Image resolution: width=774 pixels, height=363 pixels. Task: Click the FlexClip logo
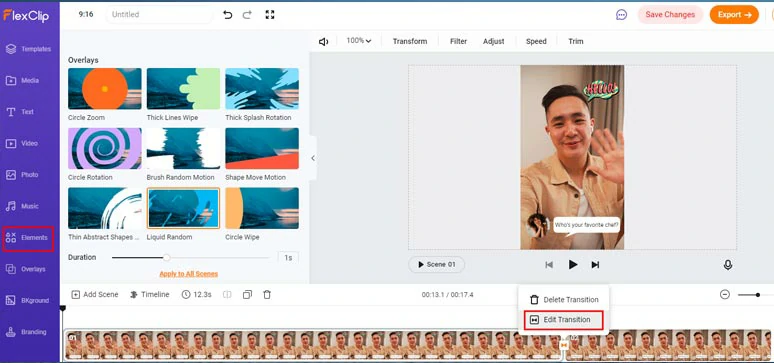tap(26, 15)
